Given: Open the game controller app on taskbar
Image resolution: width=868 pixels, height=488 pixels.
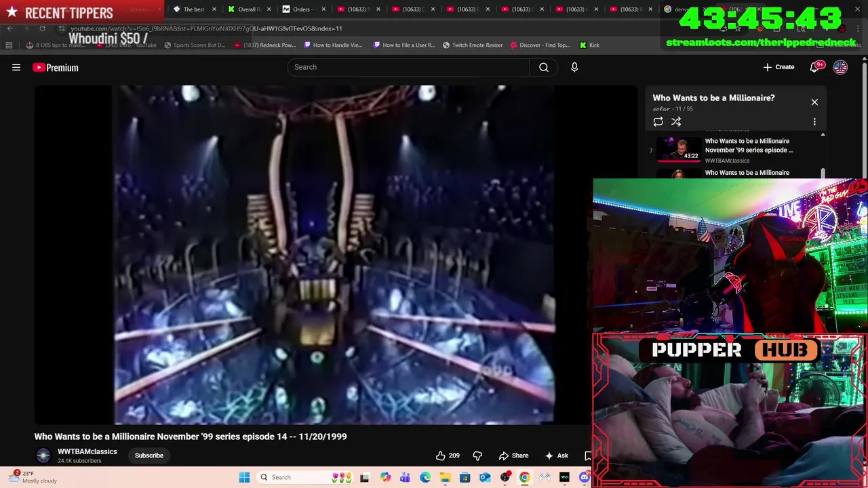Looking at the screenshot, I should point(545,478).
